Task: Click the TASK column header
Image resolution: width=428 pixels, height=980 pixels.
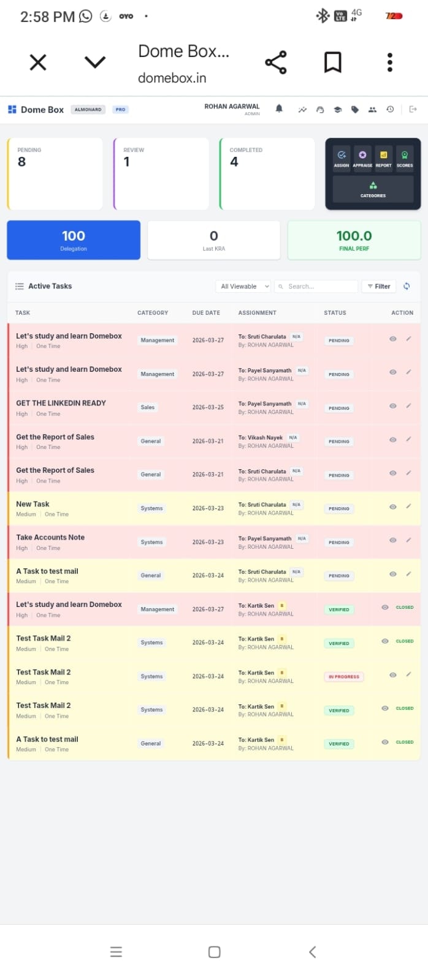Action: pyautogui.click(x=23, y=313)
